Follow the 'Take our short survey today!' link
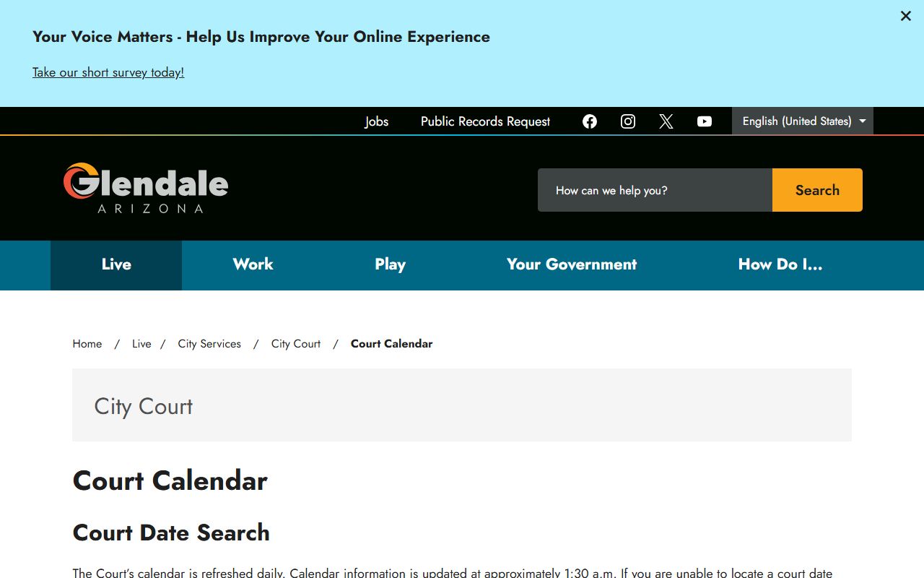The image size is (924, 578). (x=108, y=72)
